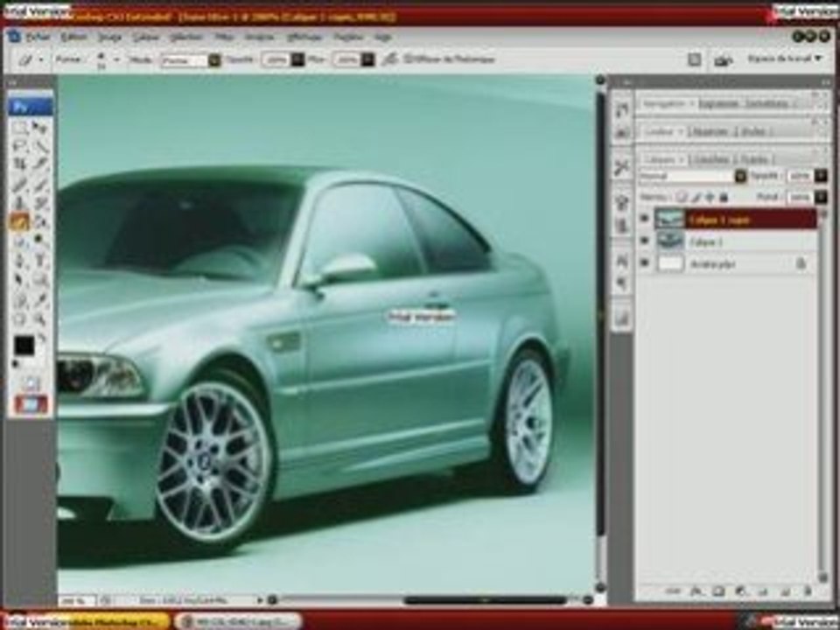Select the Eyedropper tool
The image size is (840, 630).
click(39, 300)
